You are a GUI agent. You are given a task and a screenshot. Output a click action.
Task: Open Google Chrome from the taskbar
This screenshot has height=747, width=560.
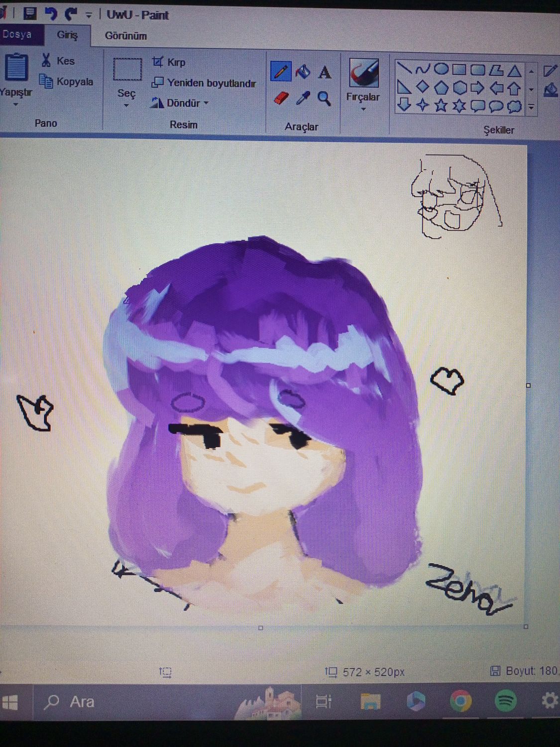pos(461,701)
